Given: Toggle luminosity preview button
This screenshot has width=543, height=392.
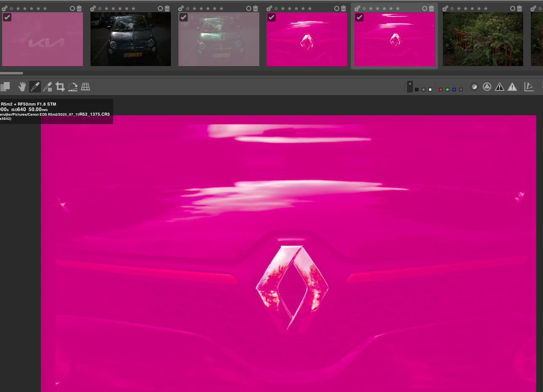Looking at the screenshot, I should click(x=461, y=90).
